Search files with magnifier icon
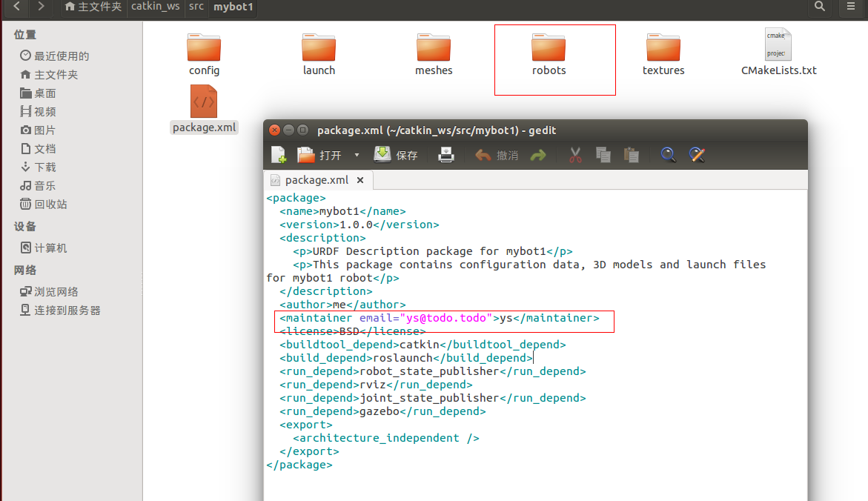 (x=820, y=6)
